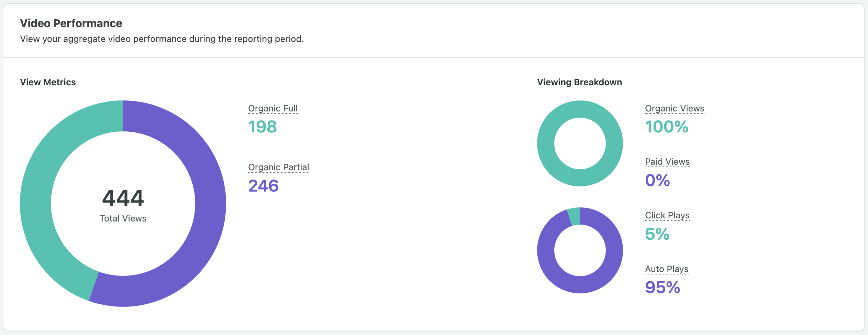
Task: Click the 0% Paid Views figure
Action: (657, 180)
